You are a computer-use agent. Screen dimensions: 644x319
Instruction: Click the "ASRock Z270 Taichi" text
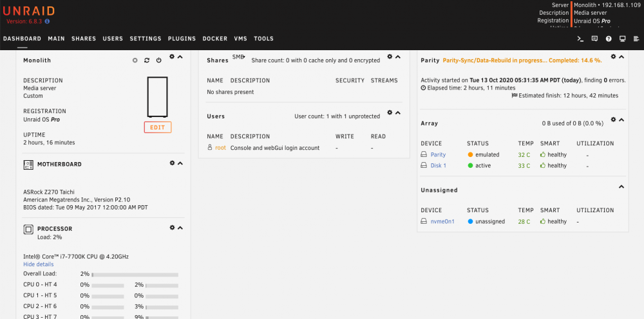click(x=49, y=192)
